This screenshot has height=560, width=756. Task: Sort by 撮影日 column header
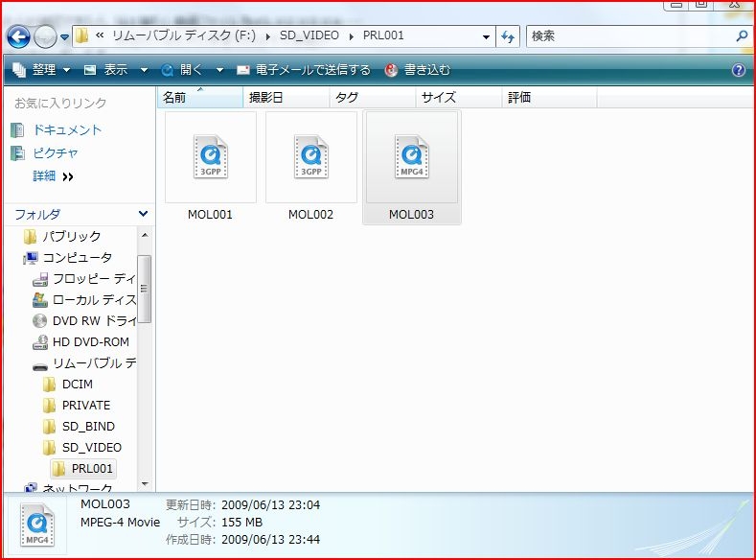tap(286, 98)
